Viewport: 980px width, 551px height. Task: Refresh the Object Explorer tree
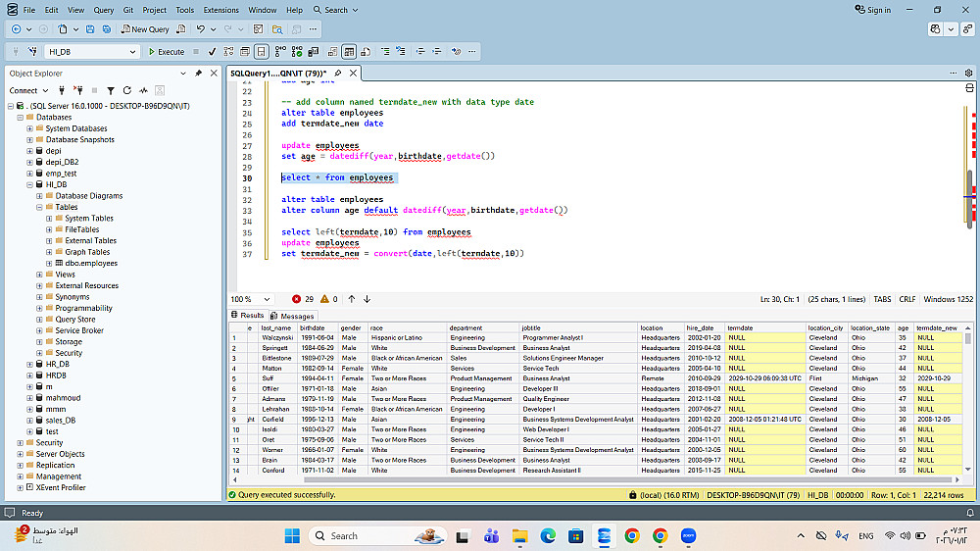127,90
